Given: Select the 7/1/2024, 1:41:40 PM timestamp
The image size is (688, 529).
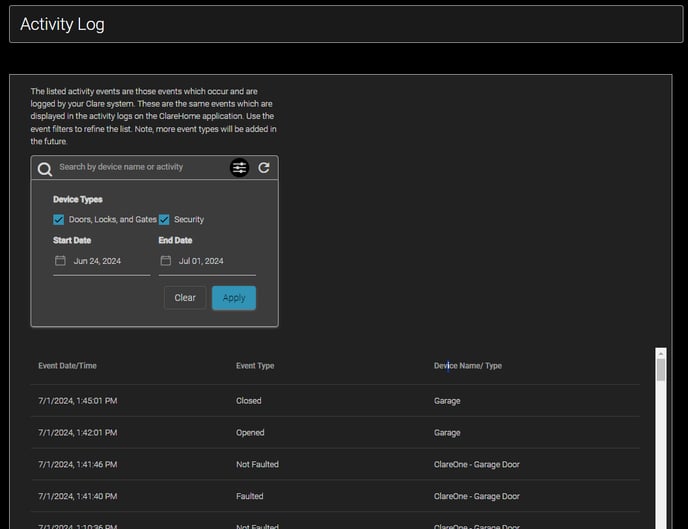Looking at the screenshot, I should [78, 496].
